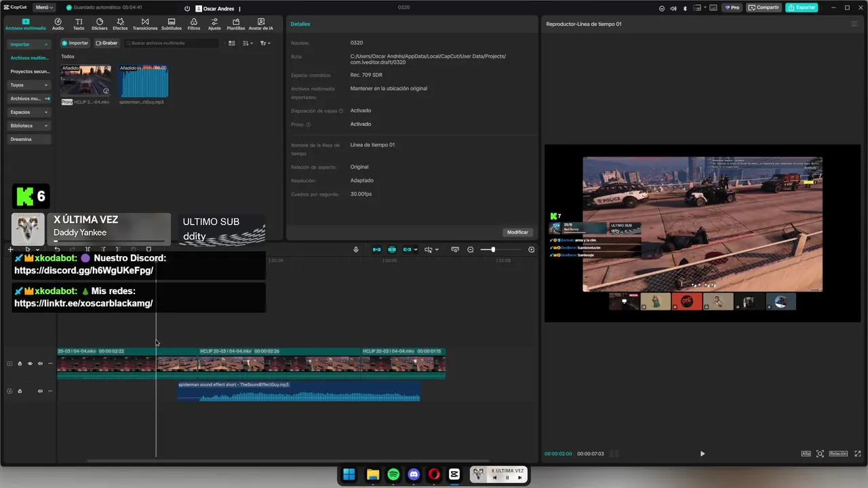Click the Modificar button in Detalles
This screenshot has width=868, height=488.
tap(517, 232)
